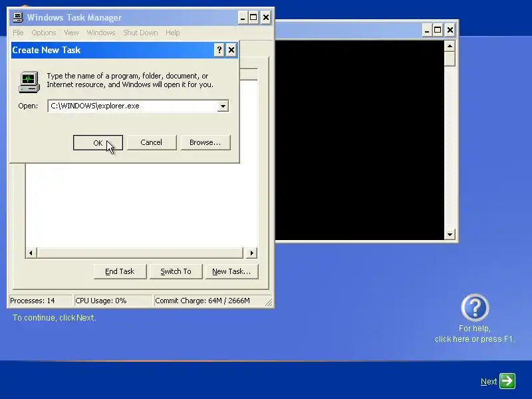Close the Windows Task Manager window
Image resolution: width=532 pixels, height=399 pixels.
(266, 18)
